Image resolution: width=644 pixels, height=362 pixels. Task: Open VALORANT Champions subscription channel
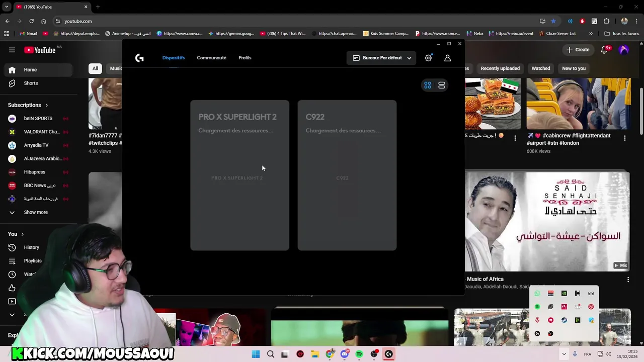tap(38, 132)
